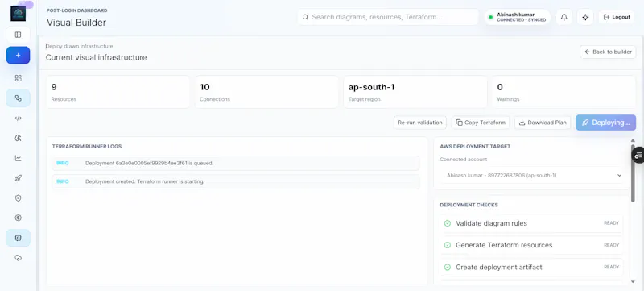Viewport: 644px width, 291px height.
Task: Select the 'Deployment 6a3e0e0005ef9929b4ee3f61 is queued' log
Action: (x=236, y=163)
